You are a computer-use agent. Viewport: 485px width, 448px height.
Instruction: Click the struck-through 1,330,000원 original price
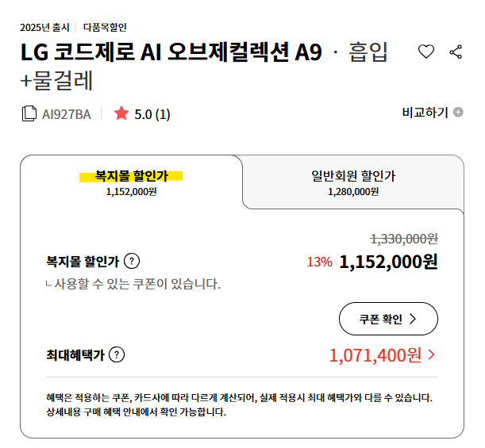coord(404,238)
